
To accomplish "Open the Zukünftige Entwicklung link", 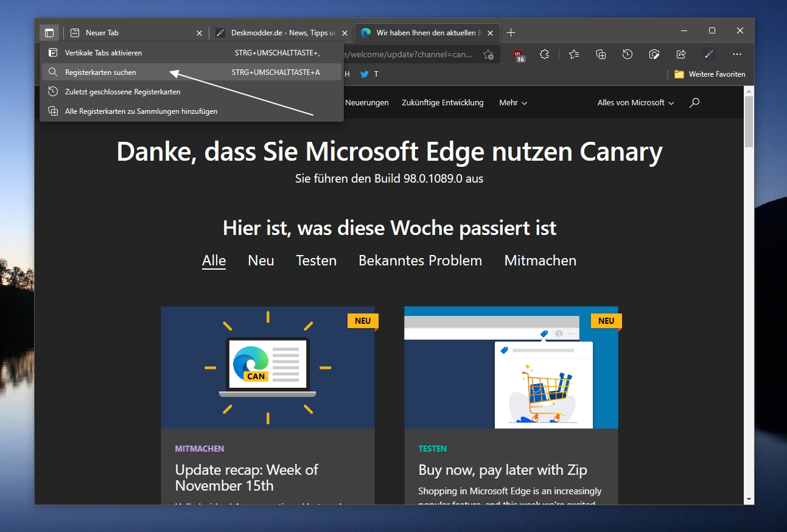I will (442, 103).
